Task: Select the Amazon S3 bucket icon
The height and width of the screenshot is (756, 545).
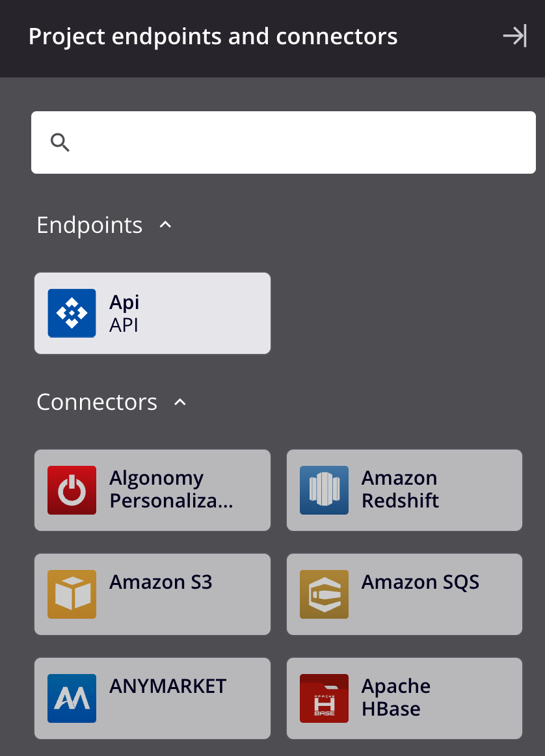Action: [72, 594]
